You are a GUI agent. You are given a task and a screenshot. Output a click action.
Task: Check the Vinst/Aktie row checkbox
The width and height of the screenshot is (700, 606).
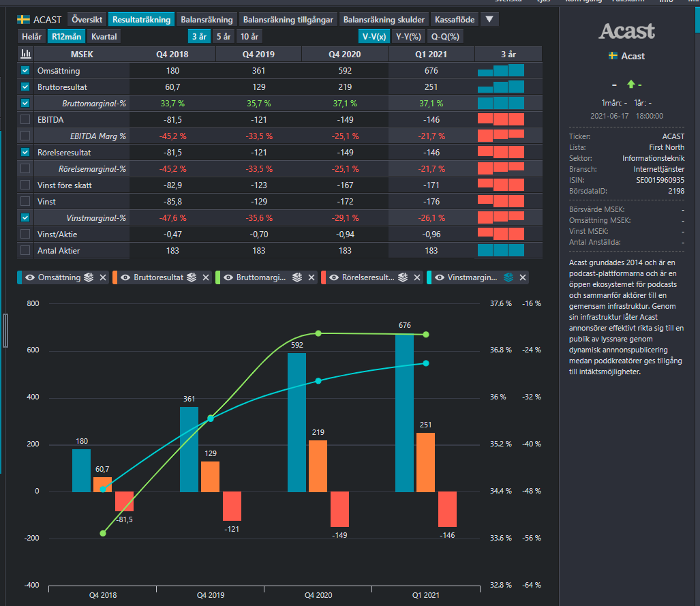click(x=25, y=234)
